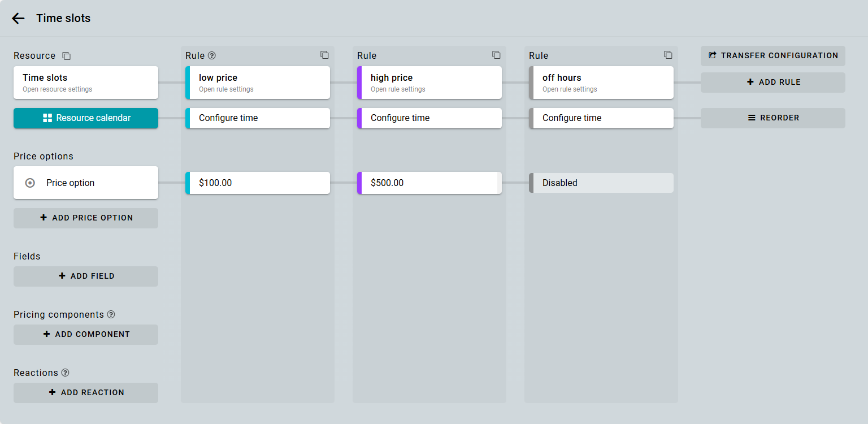Add a reaction
The image size is (868, 424).
coord(86,392)
